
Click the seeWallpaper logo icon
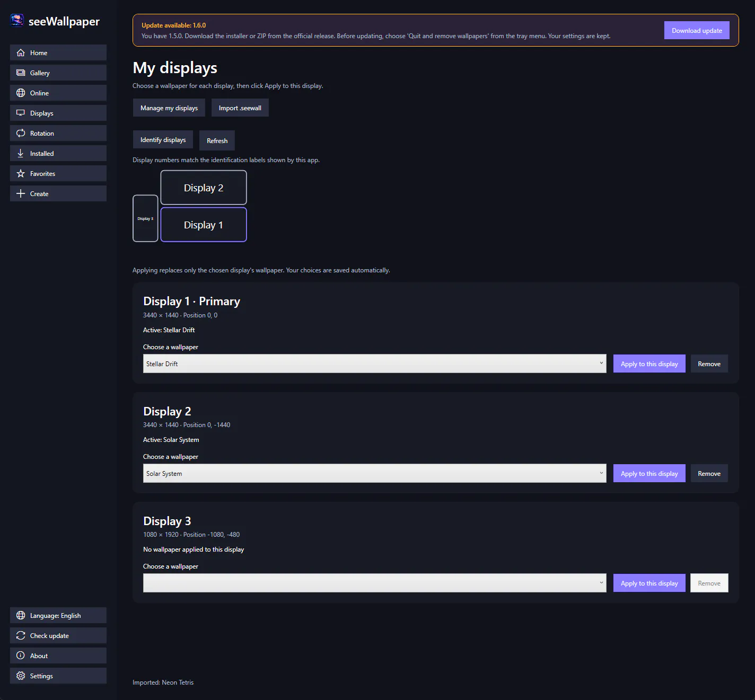click(17, 21)
